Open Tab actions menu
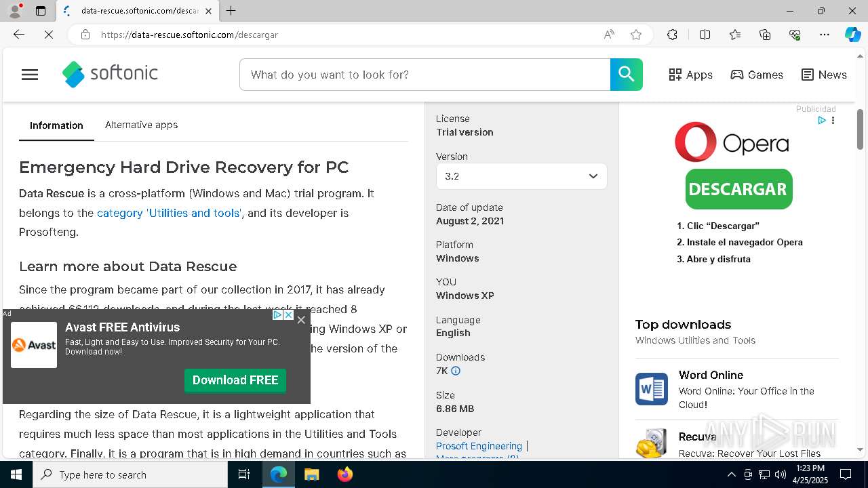Image resolution: width=868 pixels, height=488 pixels. coord(41,11)
